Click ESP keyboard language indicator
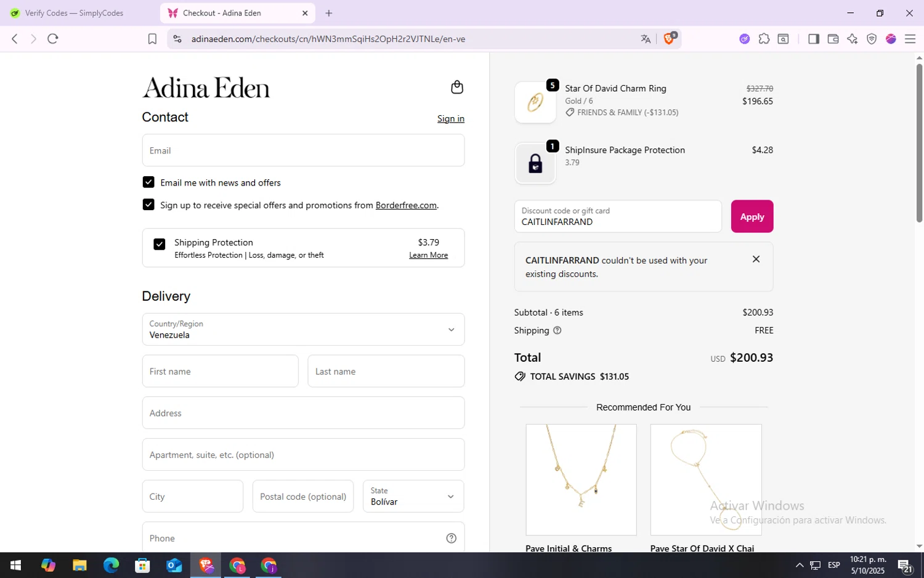Viewport: 924px width, 578px height. tap(833, 565)
